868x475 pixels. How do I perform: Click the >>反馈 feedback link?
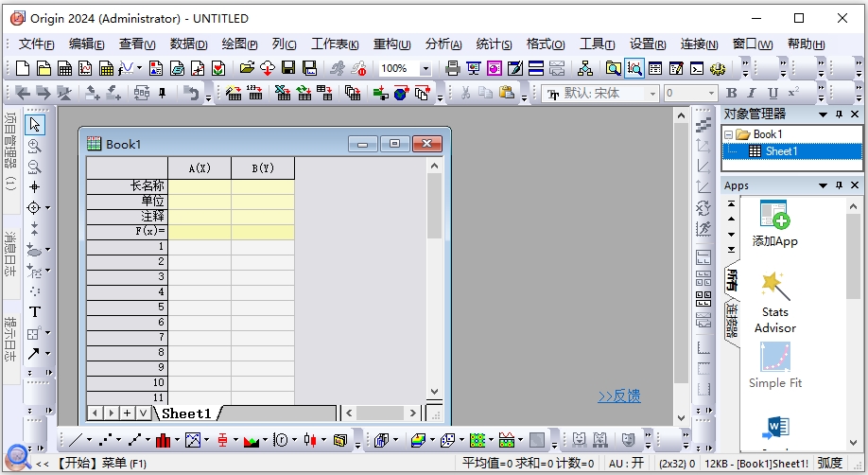point(619,396)
